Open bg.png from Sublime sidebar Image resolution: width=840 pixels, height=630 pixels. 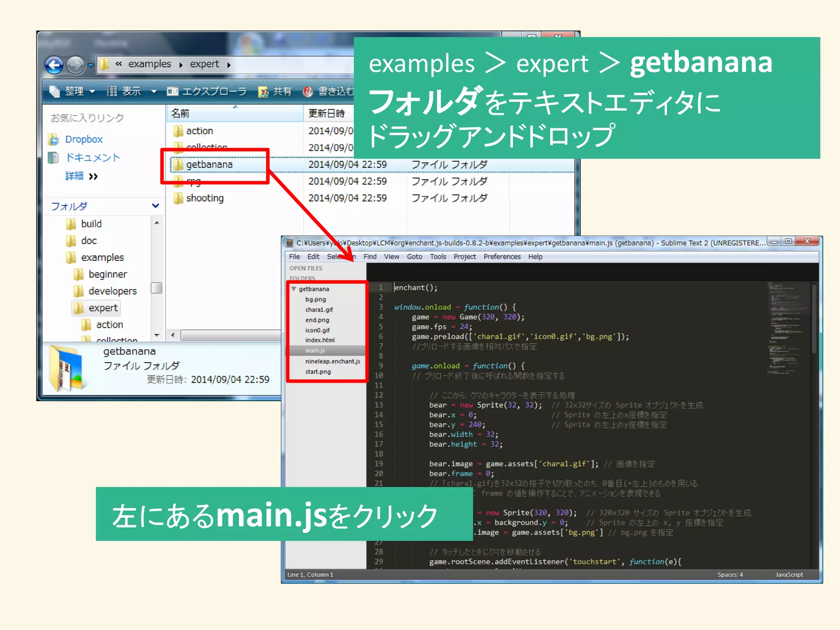pyautogui.click(x=315, y=299)
